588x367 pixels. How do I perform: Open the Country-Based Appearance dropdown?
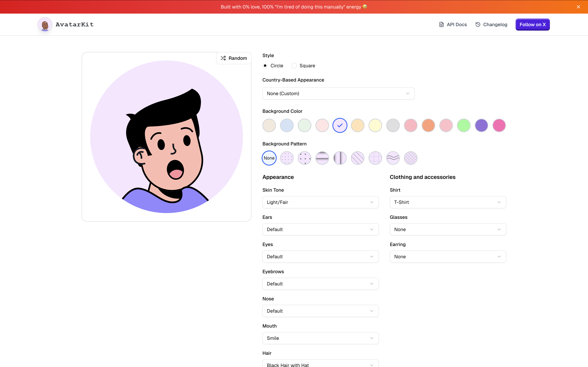point(338,93)
